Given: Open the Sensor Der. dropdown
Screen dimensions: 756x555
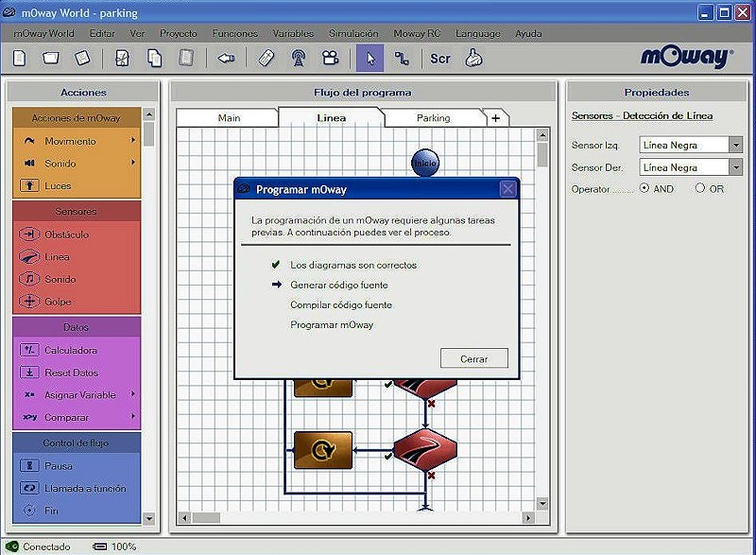Looking at the screenshot, I should (x=735, y=167).
